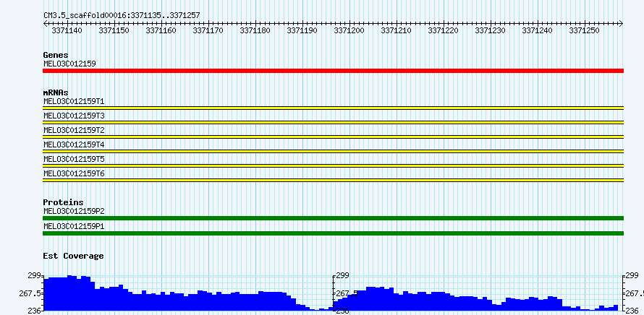Click ruler position 3371240
The height and width of the screenshot is (315, 644).
538,30
